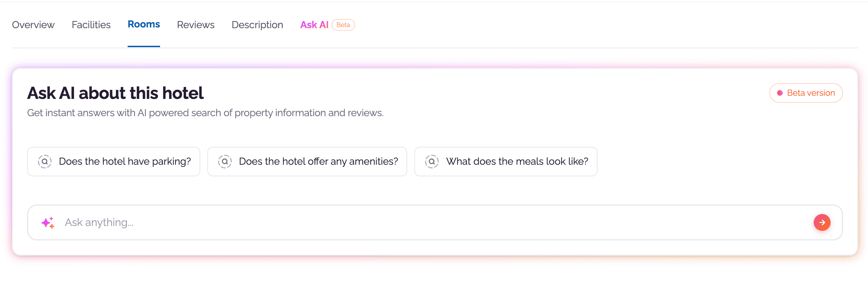Image resolution: width=868 pixels, height=283 pixels.
Task: Click the search icon next to the meals question
Action: click(x=432, y=162)
